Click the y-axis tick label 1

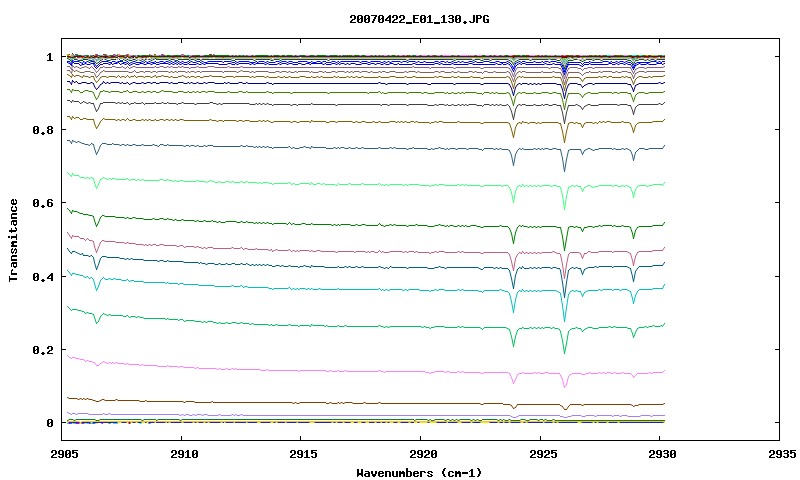point(49,57)
